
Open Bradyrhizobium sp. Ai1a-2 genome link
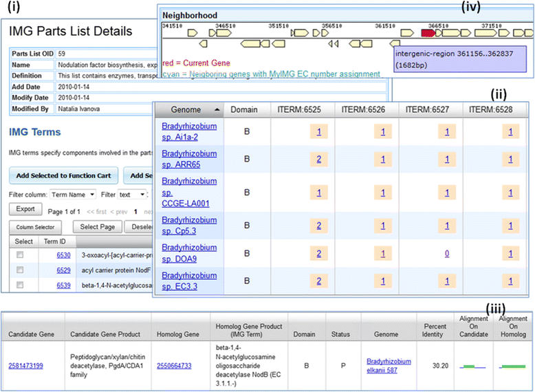point(189,131)
